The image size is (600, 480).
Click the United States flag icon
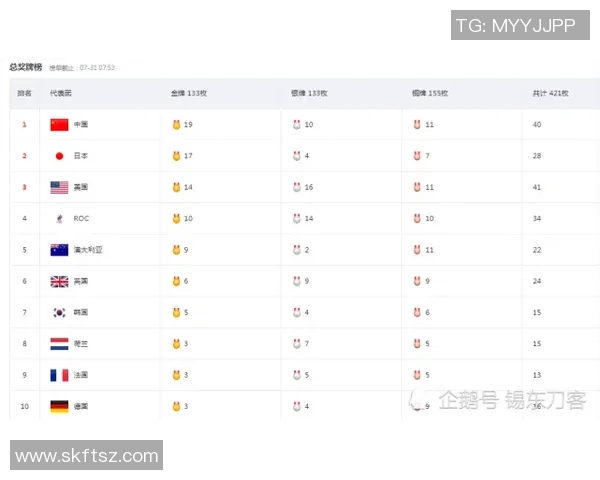tap(59, 187)
